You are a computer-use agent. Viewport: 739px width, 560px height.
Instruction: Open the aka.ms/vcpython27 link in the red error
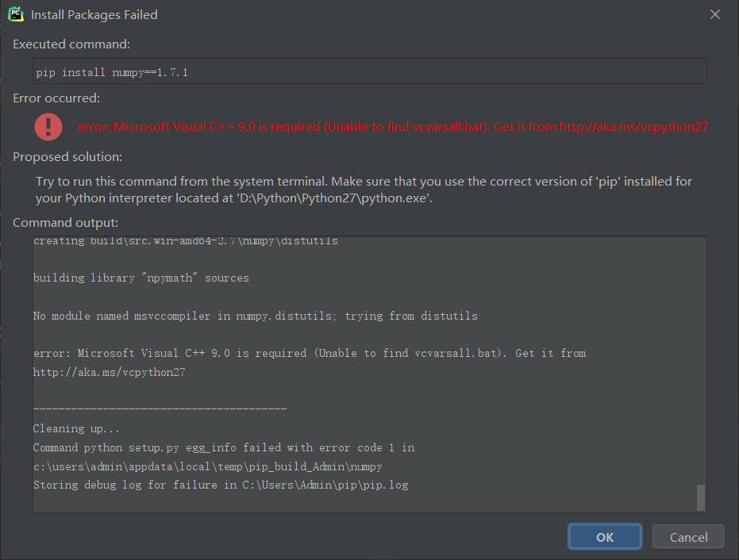[x=633, y=127]
